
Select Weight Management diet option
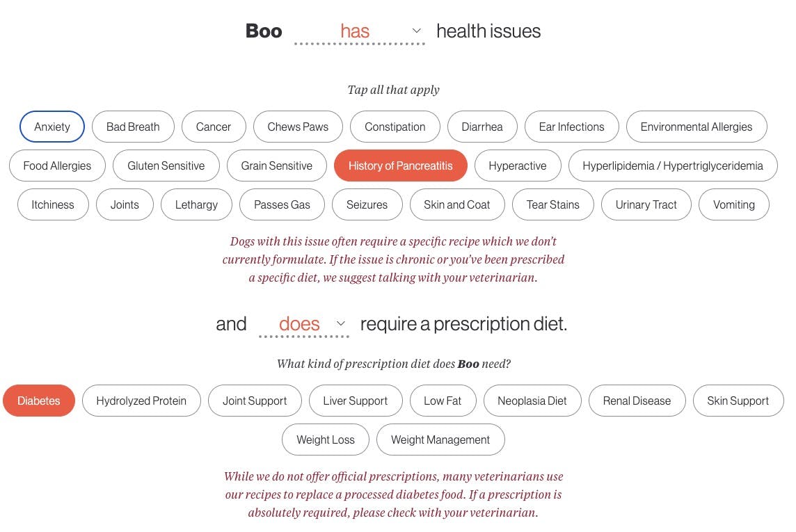440,440
